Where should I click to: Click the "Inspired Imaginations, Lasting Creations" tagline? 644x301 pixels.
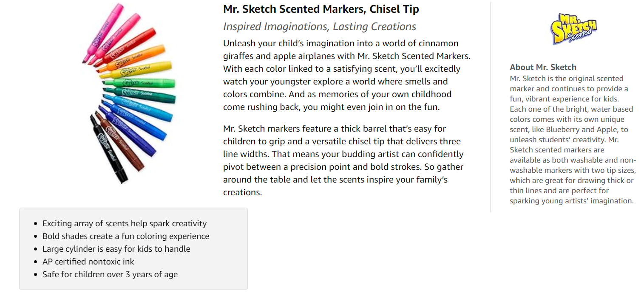point(319,26)
